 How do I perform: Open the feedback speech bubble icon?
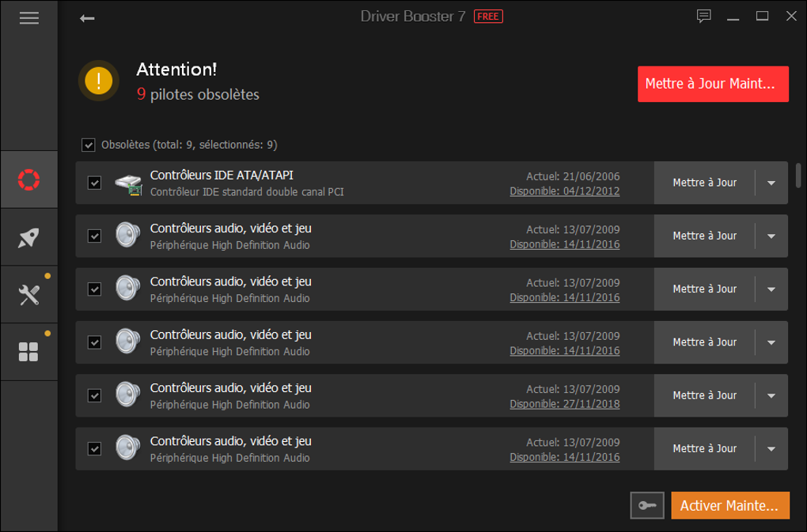(703, 17)
